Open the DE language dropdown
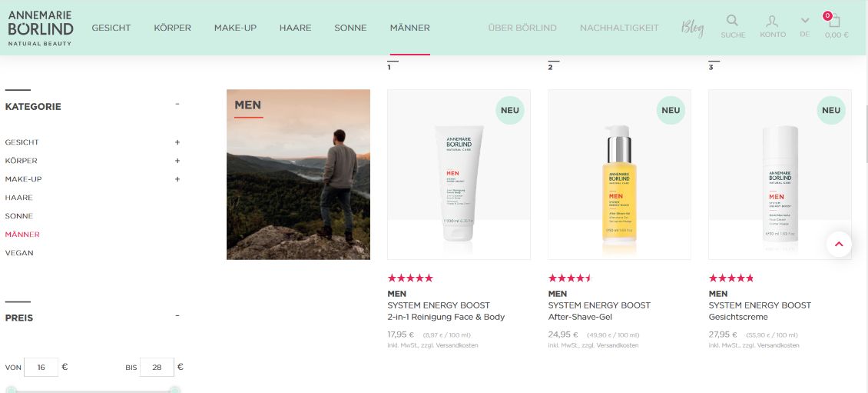 (805, 27)
